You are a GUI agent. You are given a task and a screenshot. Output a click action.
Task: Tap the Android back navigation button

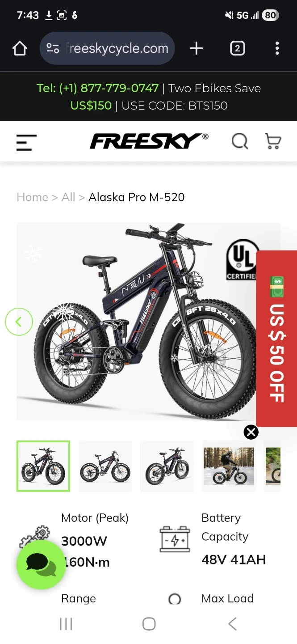point(232,624)
